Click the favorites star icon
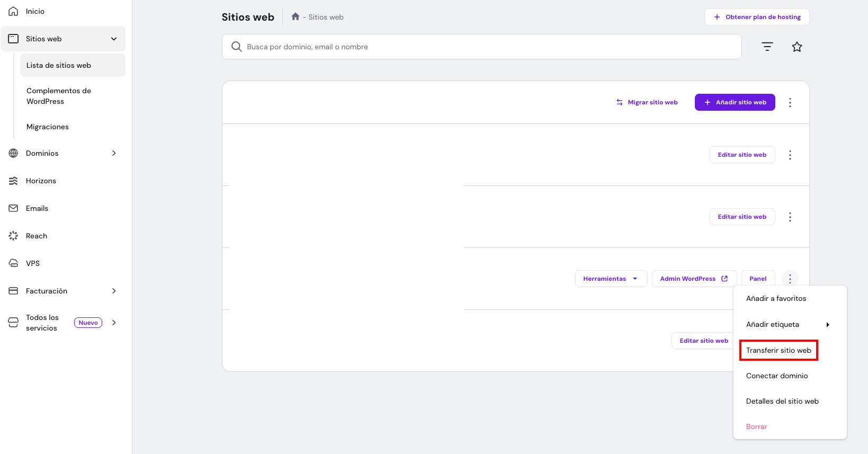 tap(797, 47)
